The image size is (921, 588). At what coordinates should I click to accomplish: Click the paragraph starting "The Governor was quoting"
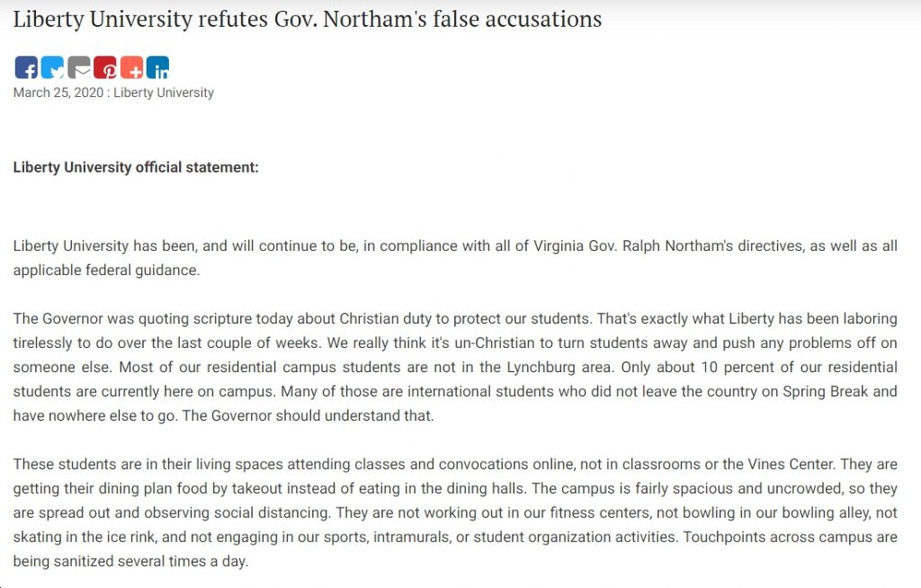(455, 367)
